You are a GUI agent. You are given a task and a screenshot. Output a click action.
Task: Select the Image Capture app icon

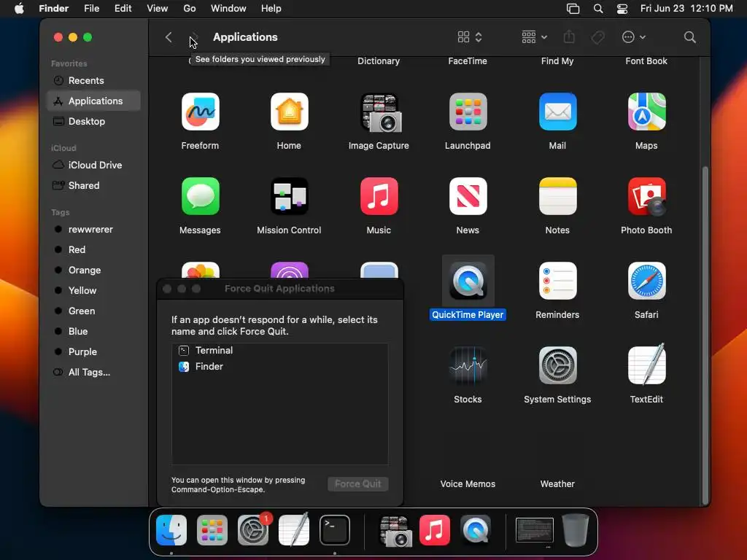(x=379, y=112)
